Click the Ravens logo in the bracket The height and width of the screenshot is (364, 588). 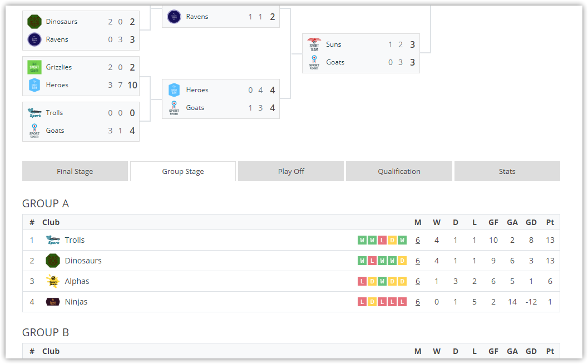(174, 16)
